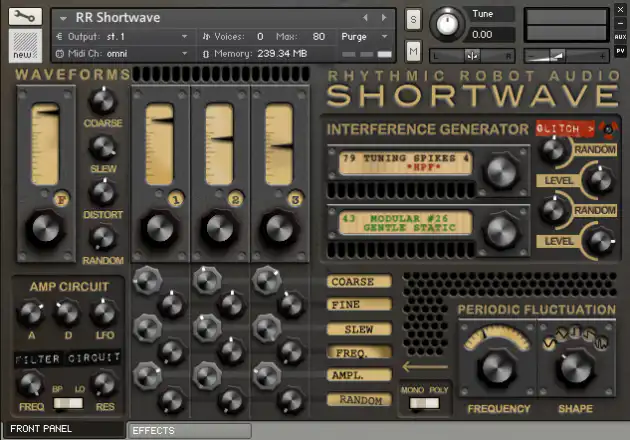Click the waveforms SLEW knob
The width and height of the screenshot is (630, 440).
[103, 147]
